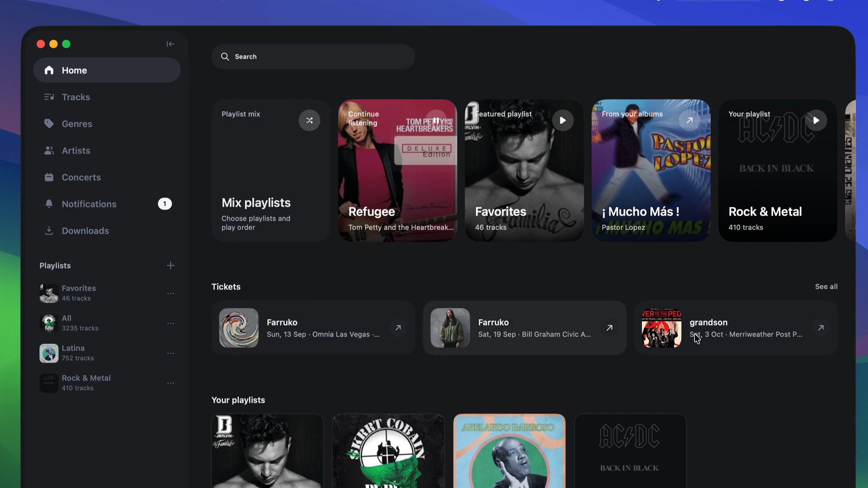The image size is (868, 488).
Task: Select the grandson Merriweather Post ticket
Action: click(x=736, y=328)
